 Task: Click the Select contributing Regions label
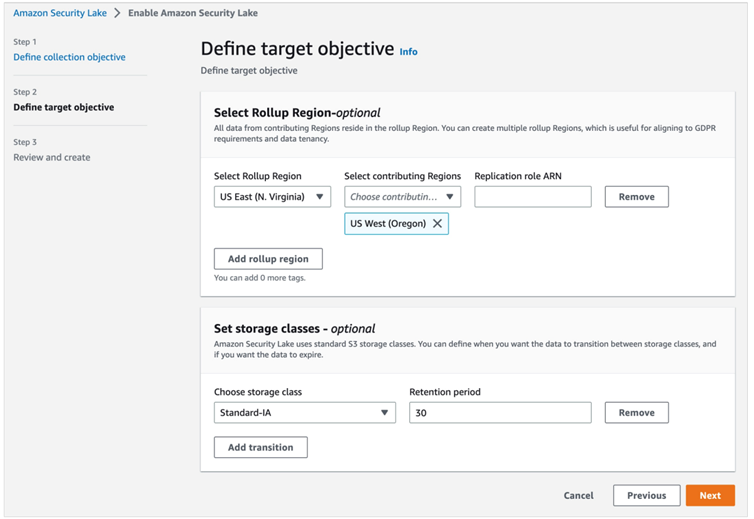(402, 176)
